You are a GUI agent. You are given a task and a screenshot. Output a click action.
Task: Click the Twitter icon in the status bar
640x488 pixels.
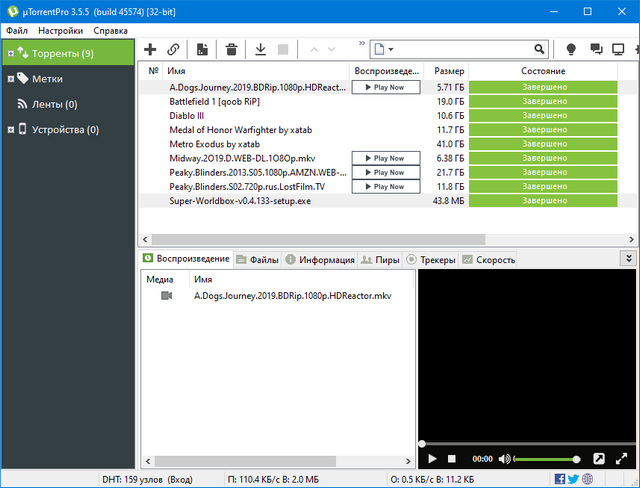573,479
